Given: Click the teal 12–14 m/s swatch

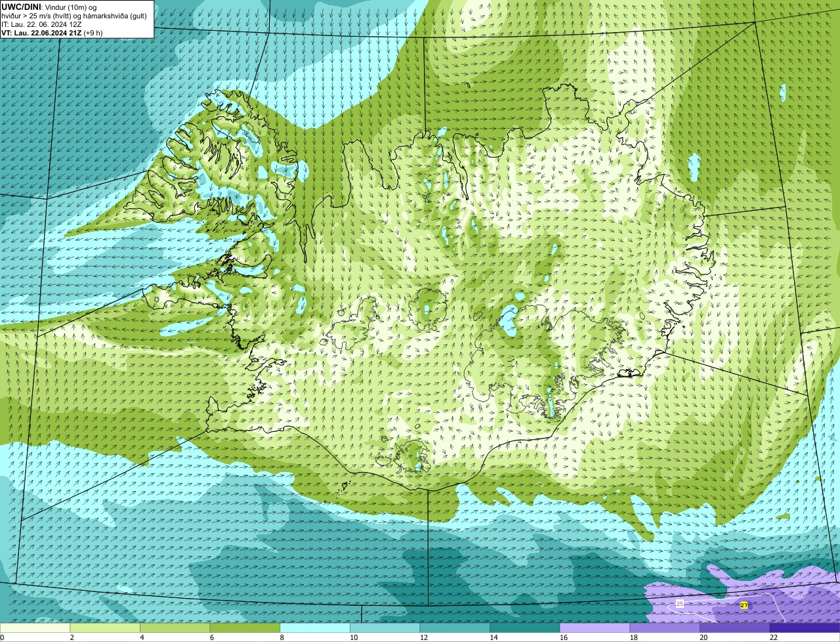Looking at the screenshot, I should click(x=455, y=628).
